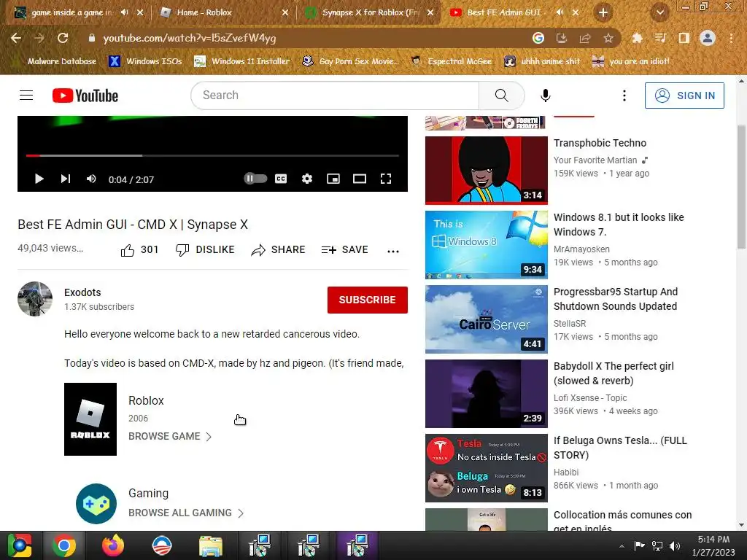This screenshot has width=747, height=560.
Task: Open system volume tray icon
Action: pos(675,545)
